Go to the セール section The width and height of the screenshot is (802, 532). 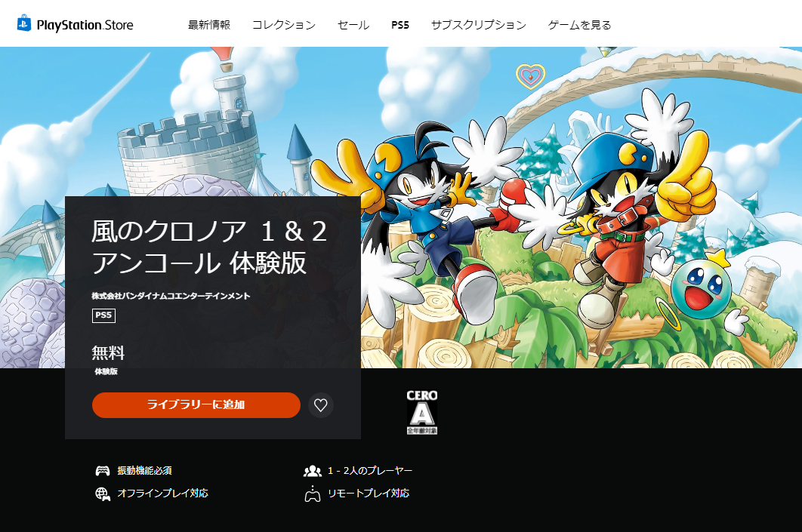coord(353,25)
